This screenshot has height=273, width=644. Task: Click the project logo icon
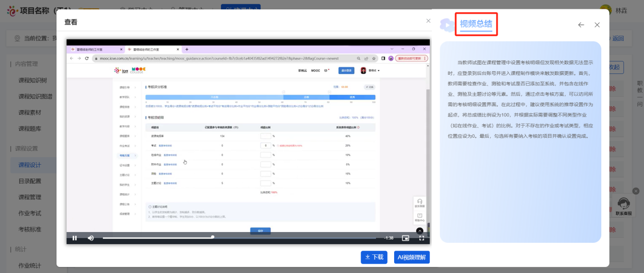click(13, 10)
